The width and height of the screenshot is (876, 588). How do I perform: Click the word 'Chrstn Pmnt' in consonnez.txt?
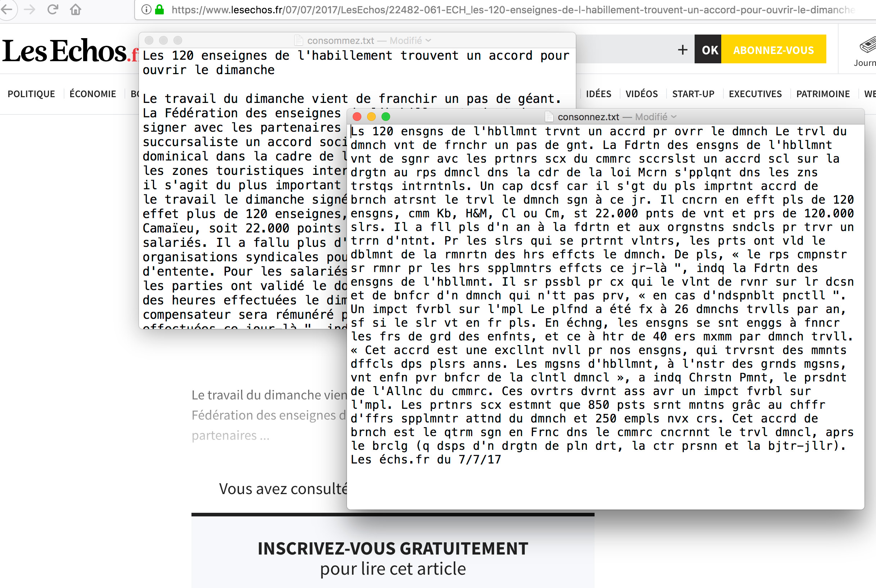coord(729,377)
